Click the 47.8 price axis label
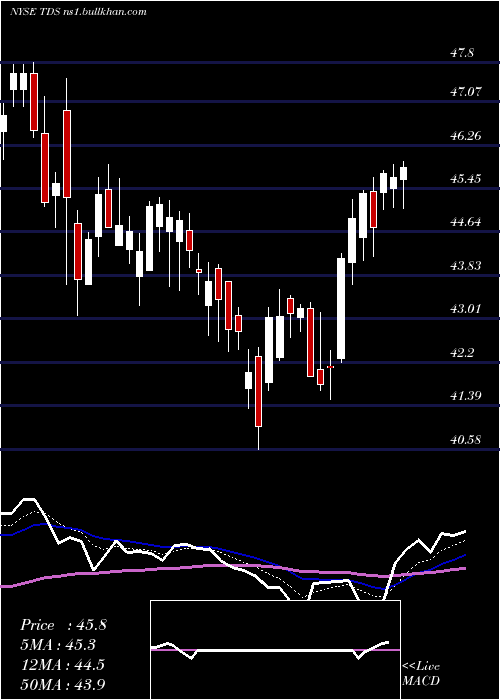 pyautogui.click(x=462, y=53)
